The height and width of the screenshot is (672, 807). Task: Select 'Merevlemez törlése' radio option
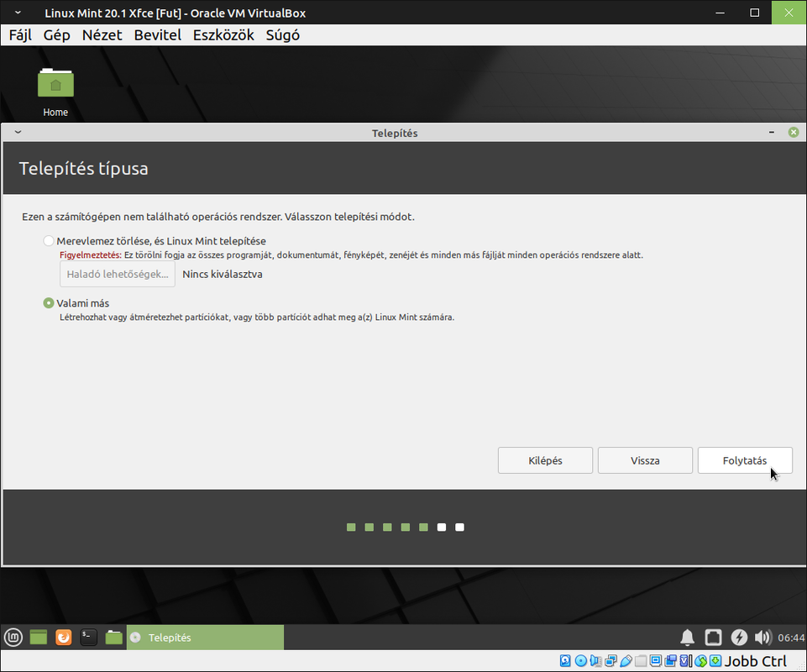pos(49,240)
